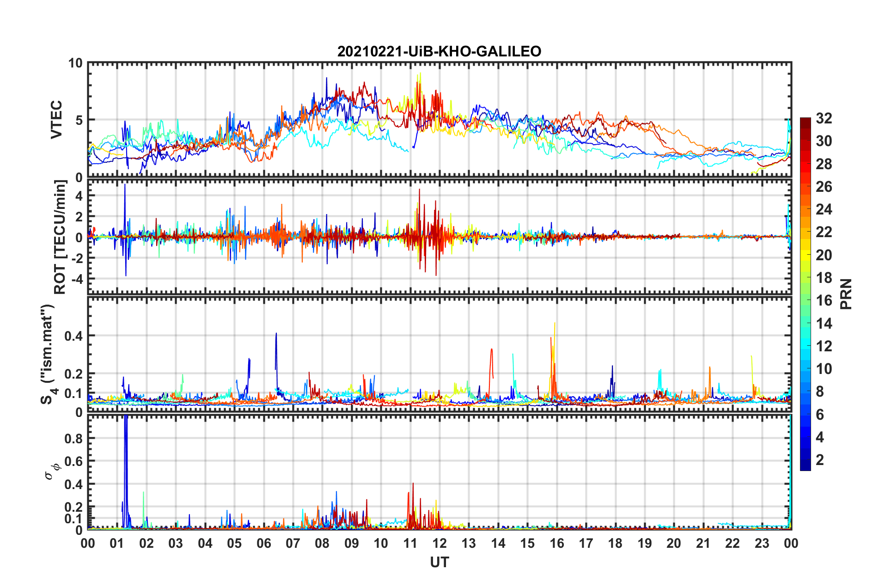Click x-axis tick label 15
This screenshot has width=879, height=588.
tap(528, 543)
